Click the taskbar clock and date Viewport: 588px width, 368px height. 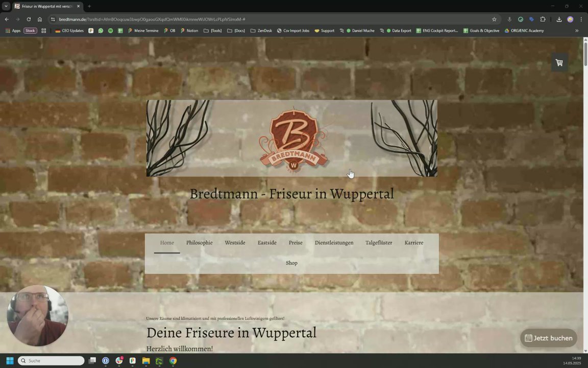click(572, 360)
